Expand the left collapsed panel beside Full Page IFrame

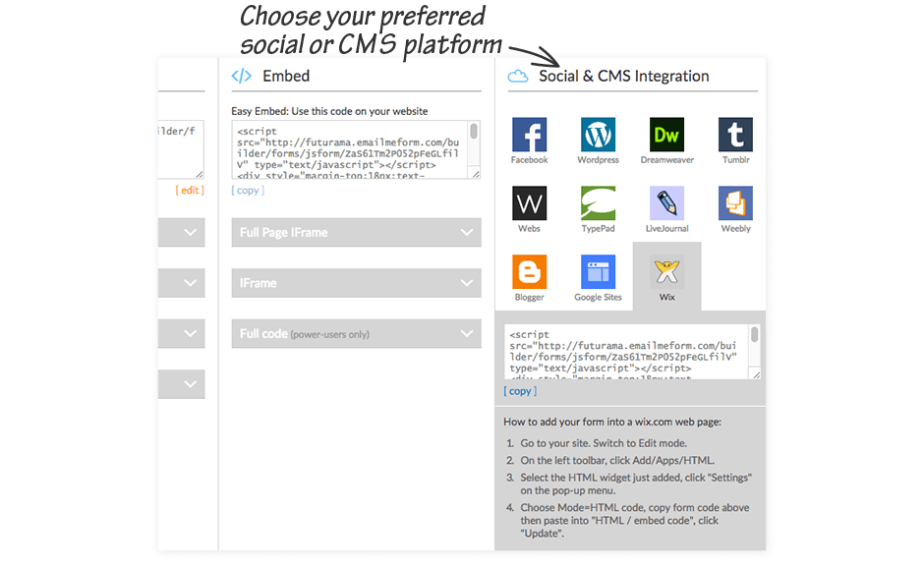tap(182, 232)
